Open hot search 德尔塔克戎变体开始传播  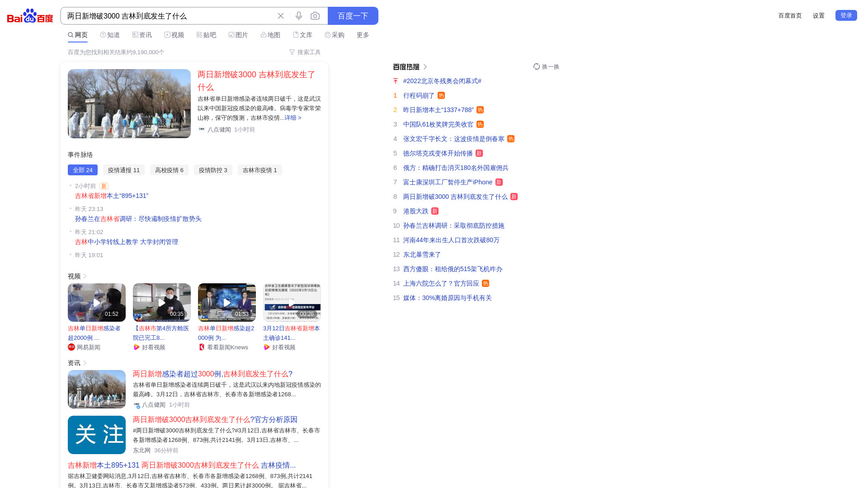(x=438, y=153)
